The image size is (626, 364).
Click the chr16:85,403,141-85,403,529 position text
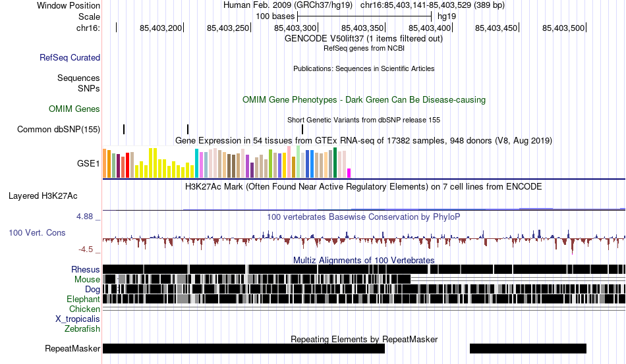[432, 5]
